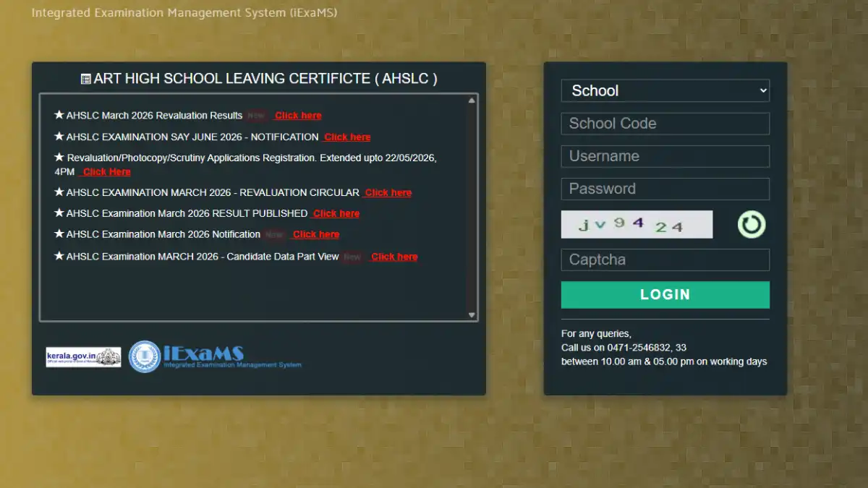868x488 pixels.
Task: Click the kerala.gov.in logo
Action: pos(84,357)
